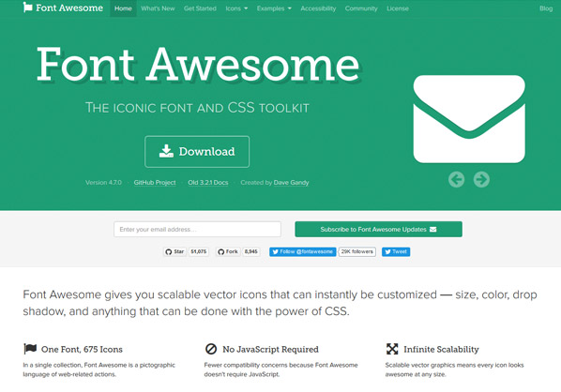The width and height of the screenshot is (561, 392).
Task: Click the Download button
Action: point(197,152)
